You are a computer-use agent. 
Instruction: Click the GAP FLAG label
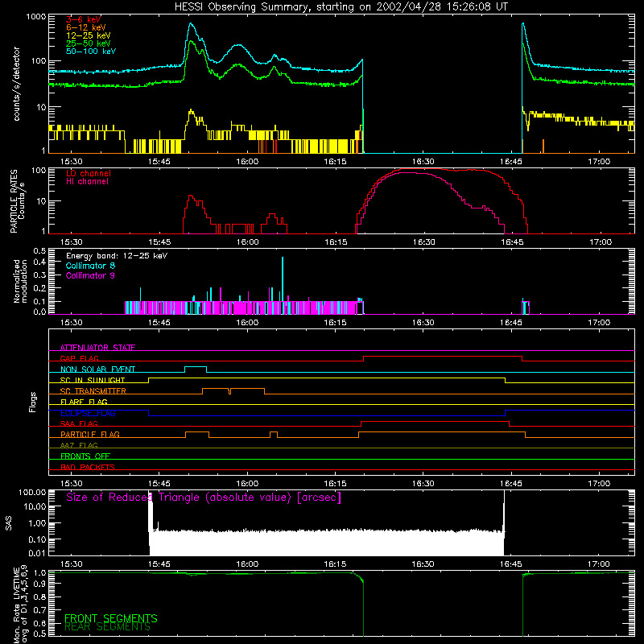(79, 358)
